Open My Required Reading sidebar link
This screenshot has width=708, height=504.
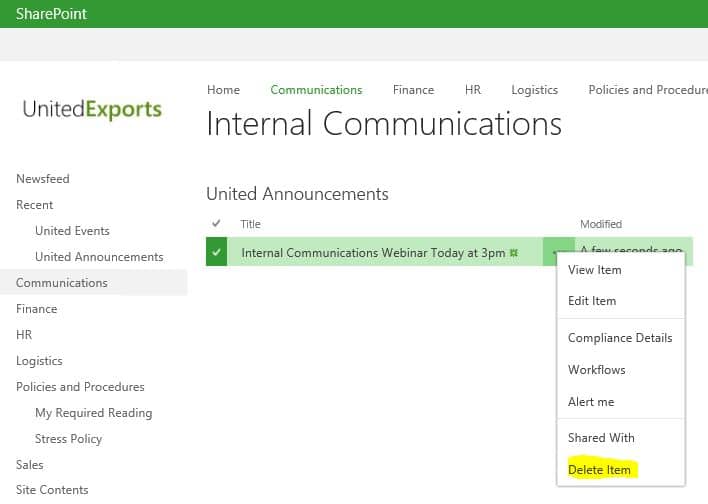click(93, 413)
